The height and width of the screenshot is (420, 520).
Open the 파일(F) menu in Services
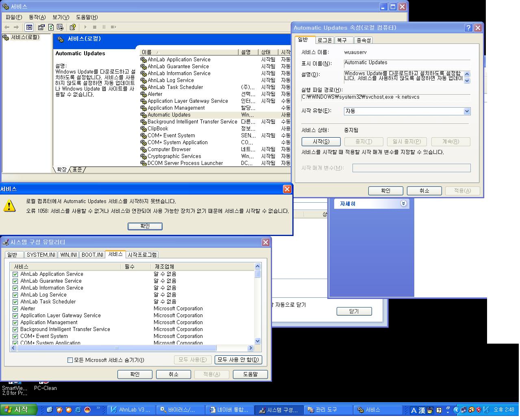pos(14,17)
